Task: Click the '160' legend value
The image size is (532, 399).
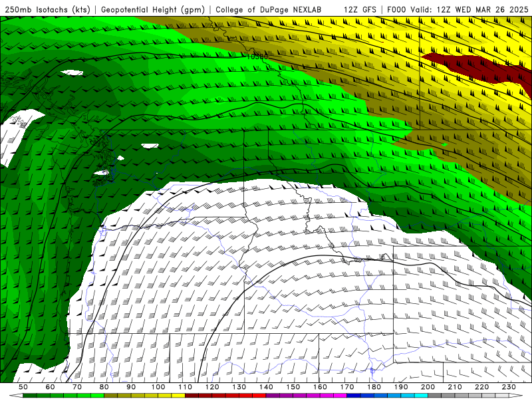Action: coord(320,387)
